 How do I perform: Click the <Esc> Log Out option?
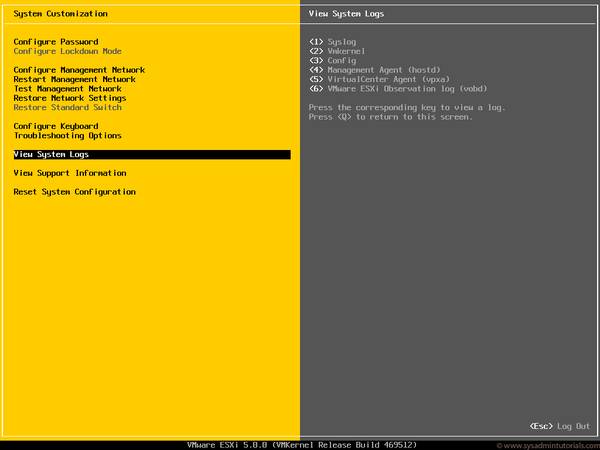560,426
